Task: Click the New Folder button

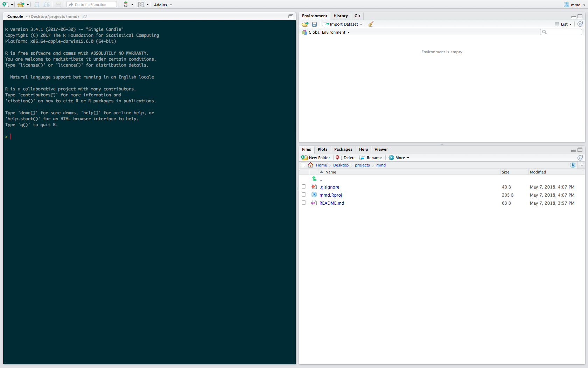Action: [x=316, y=158]
